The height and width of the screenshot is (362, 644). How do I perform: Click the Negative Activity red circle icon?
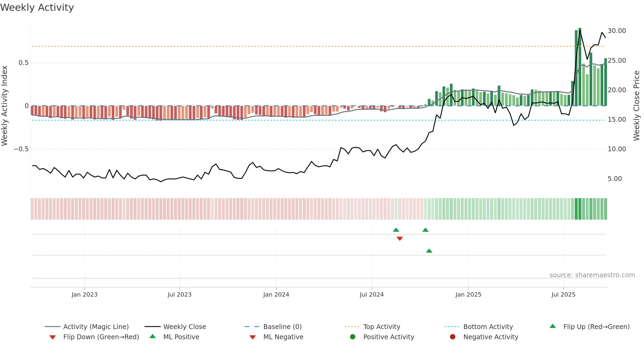pos(453,337)
